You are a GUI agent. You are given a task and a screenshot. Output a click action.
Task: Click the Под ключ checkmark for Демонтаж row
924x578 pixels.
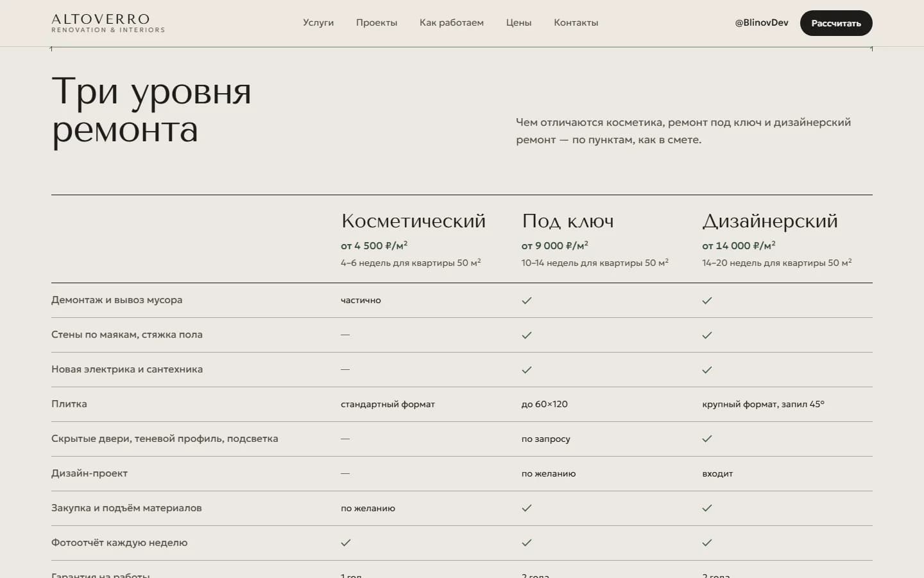pyautogui.click(x=527, y=301)
